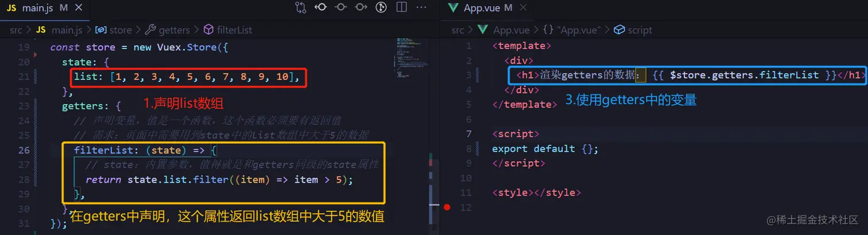Place cursor on 'state: {' line
This screenshot has width=868, height=235.
(85, 62)
